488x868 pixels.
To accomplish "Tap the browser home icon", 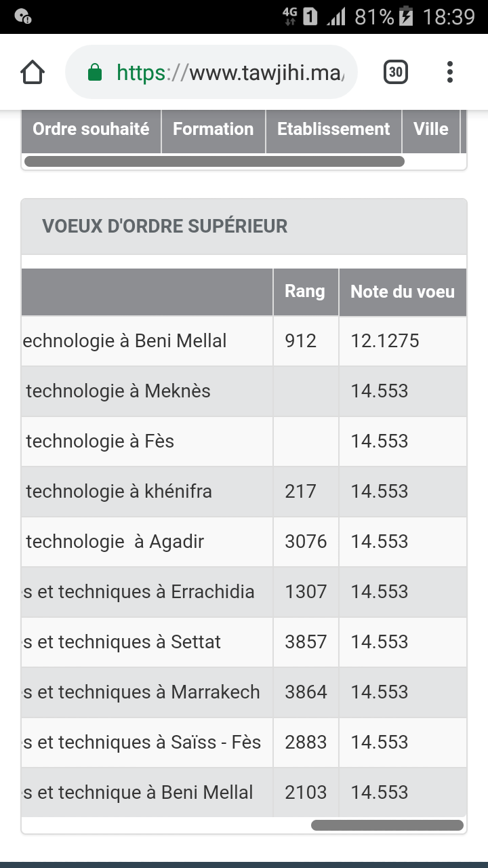I will tap(33, 72).
